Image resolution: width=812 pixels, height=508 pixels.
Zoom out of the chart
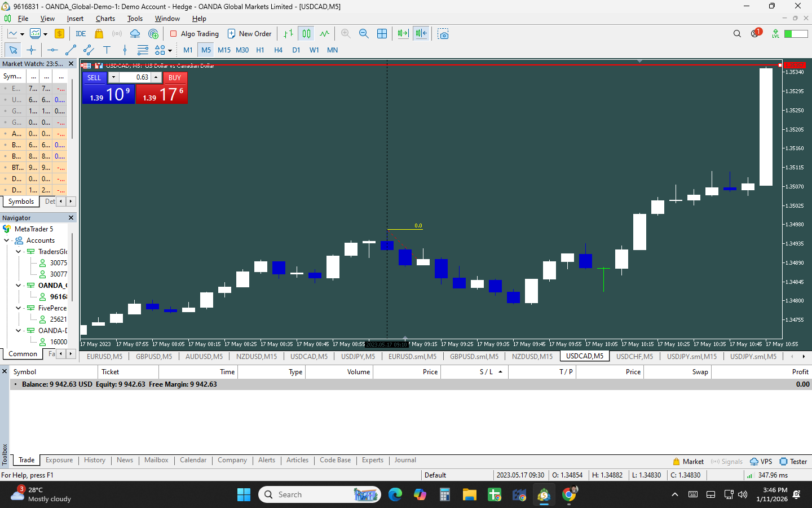364,34
